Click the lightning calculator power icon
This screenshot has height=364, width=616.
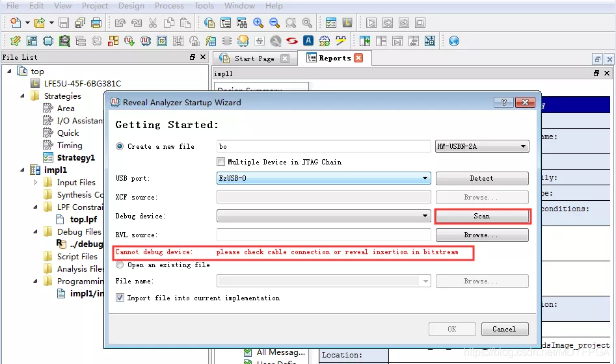pos(211,41)
